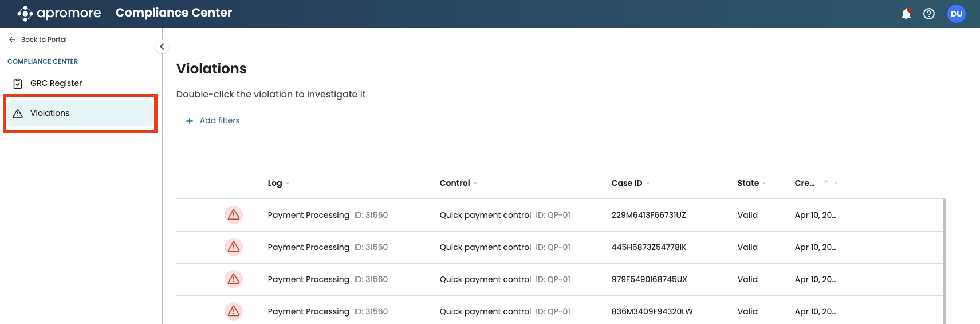Open the notifications bell icon
The image size is (980, 324).
[x=906, y=14]
